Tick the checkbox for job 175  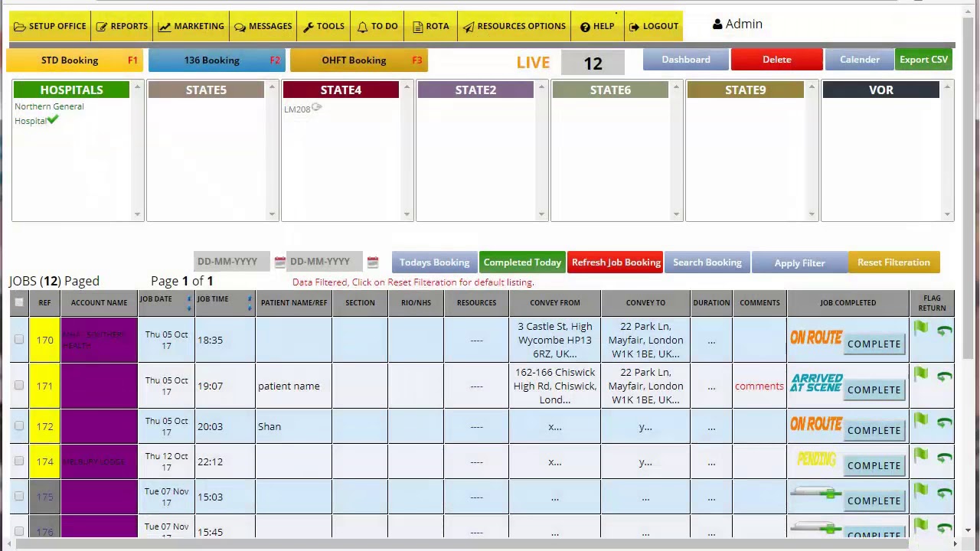[x=19, y=497]
